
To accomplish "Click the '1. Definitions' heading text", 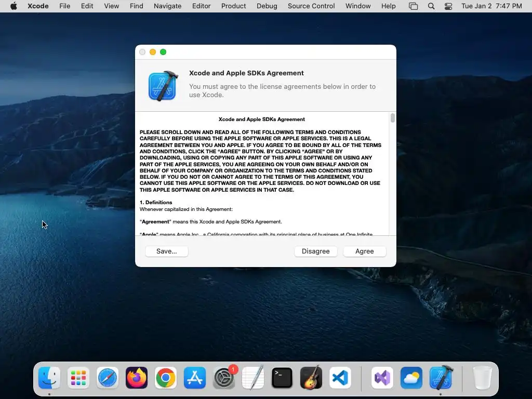I will [x=156, y=203].
